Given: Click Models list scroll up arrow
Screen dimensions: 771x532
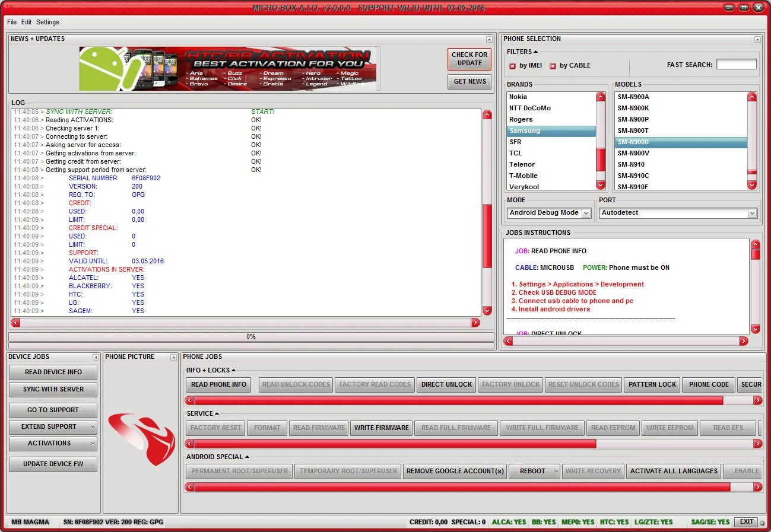Looking at the screenshot, I should tap(752, 97).
